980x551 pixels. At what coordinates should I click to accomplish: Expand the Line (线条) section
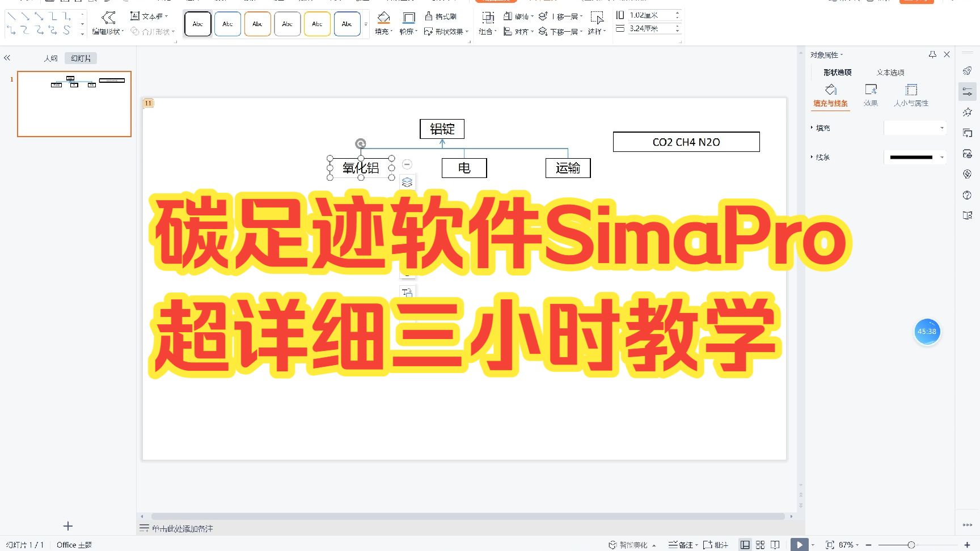click(x=821, y=157)
